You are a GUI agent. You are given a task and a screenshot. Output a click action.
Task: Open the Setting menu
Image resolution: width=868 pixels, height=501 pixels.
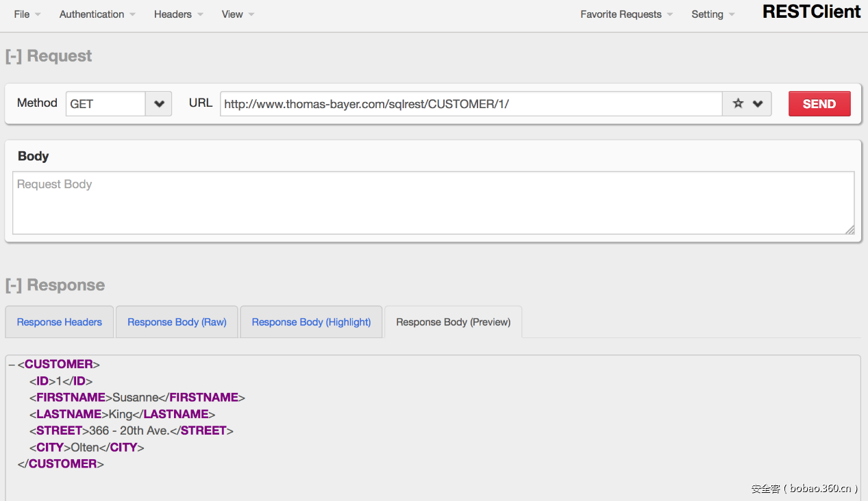pyautogui.click(x=712, y=14)
